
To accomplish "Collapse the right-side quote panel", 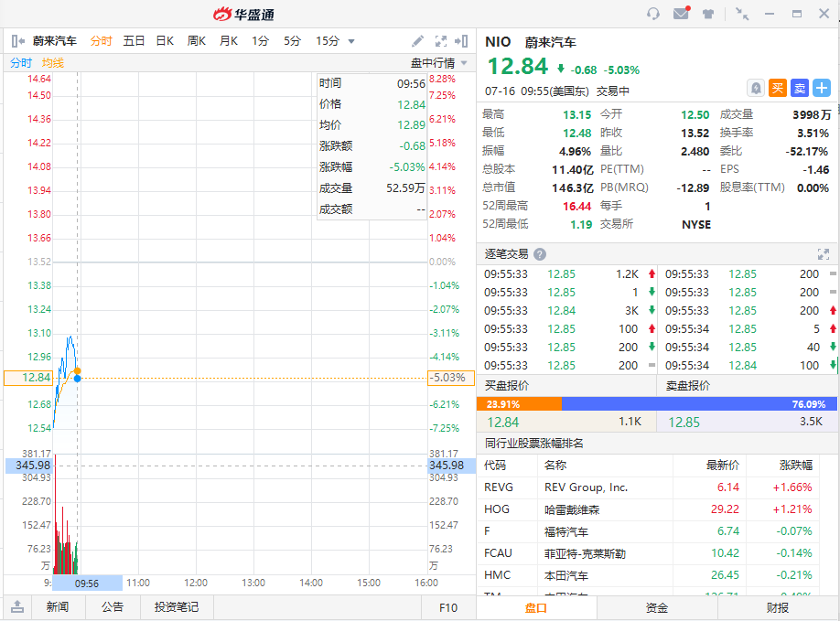I will click(x=463, y=41).
